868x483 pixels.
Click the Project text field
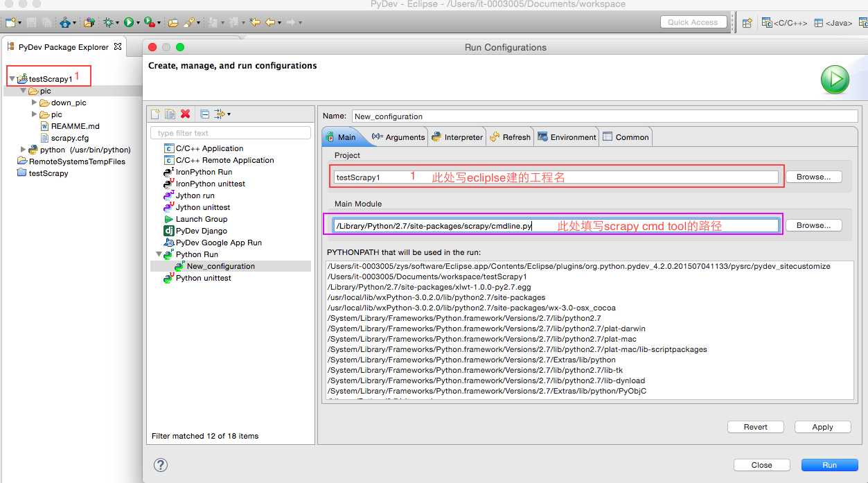click(556, 177)
